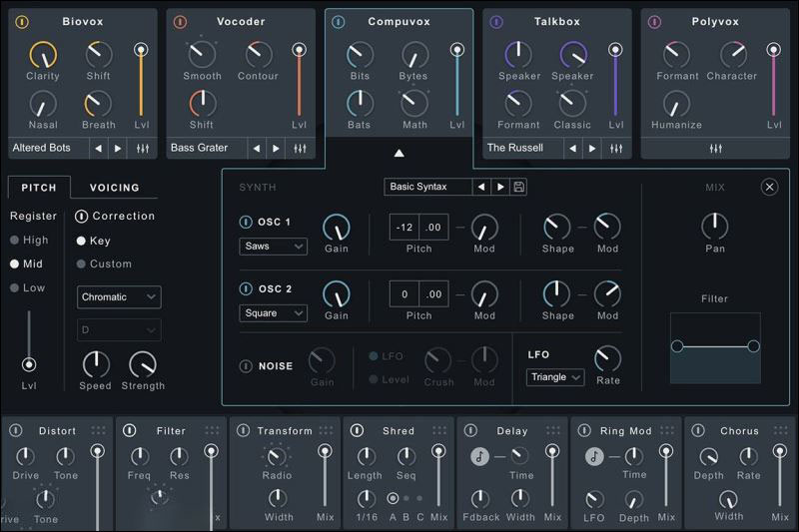Toggle the Distort effect power button
This screenshot has height=532, width=799.
[x=16, y=431]
